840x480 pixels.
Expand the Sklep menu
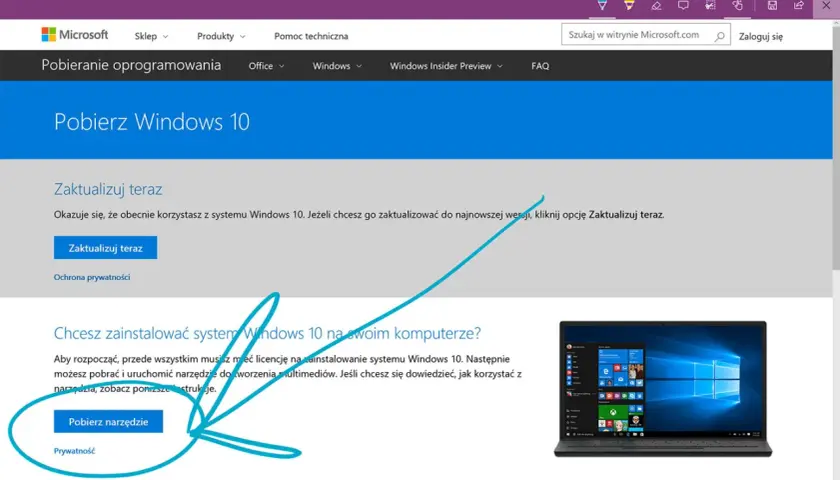tap(151, 36)
